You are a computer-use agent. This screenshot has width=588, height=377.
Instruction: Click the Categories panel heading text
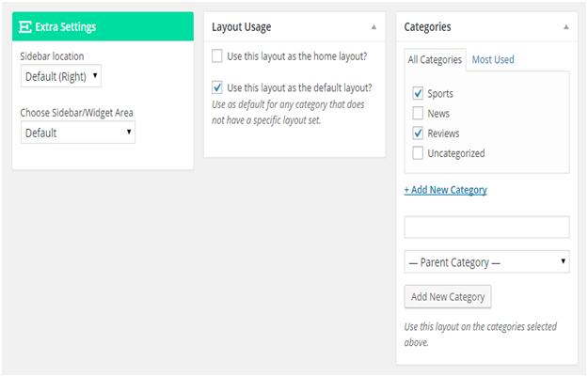(427, 27)
